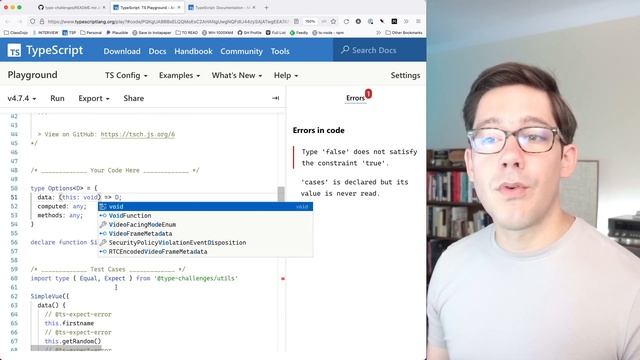Click the Run button

tap(57, 98)
